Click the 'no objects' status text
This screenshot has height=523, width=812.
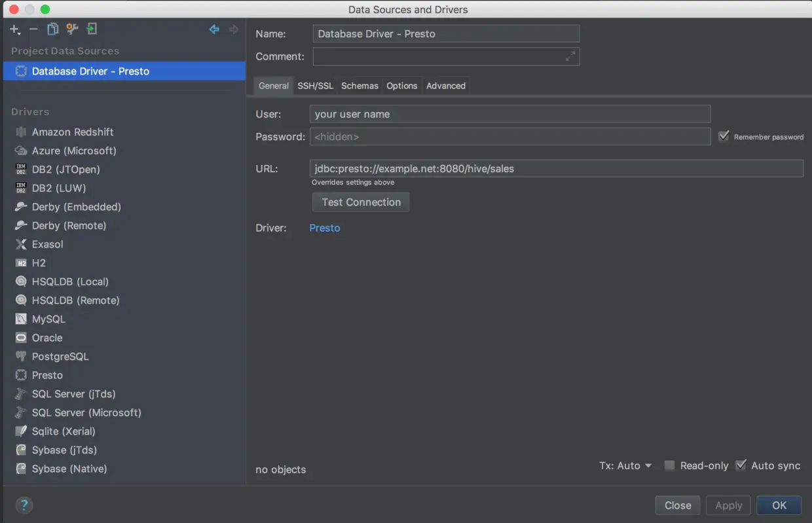tap(280, 469)
